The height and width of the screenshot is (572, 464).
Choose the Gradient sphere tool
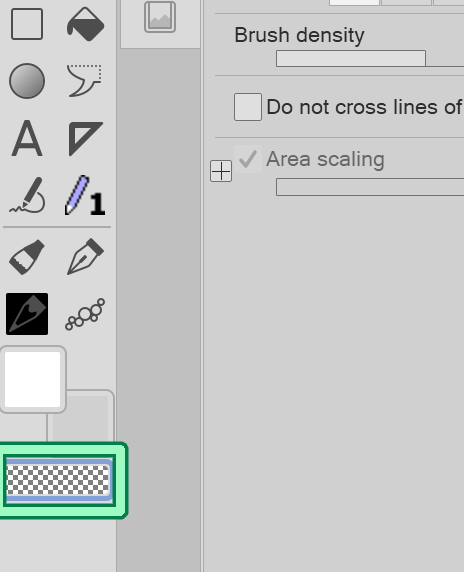pyautogui.click(x=27, y=81)
